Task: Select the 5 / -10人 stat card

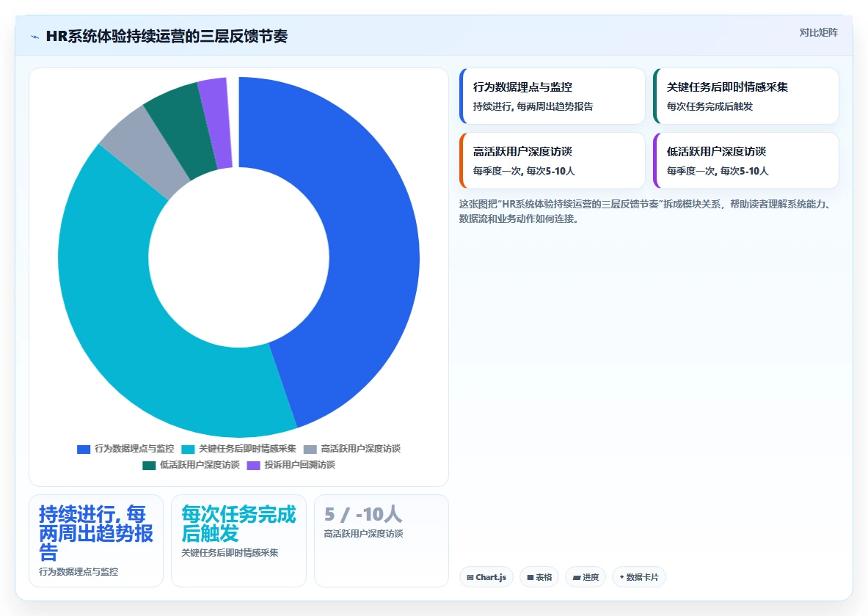Action: [382, 540]
